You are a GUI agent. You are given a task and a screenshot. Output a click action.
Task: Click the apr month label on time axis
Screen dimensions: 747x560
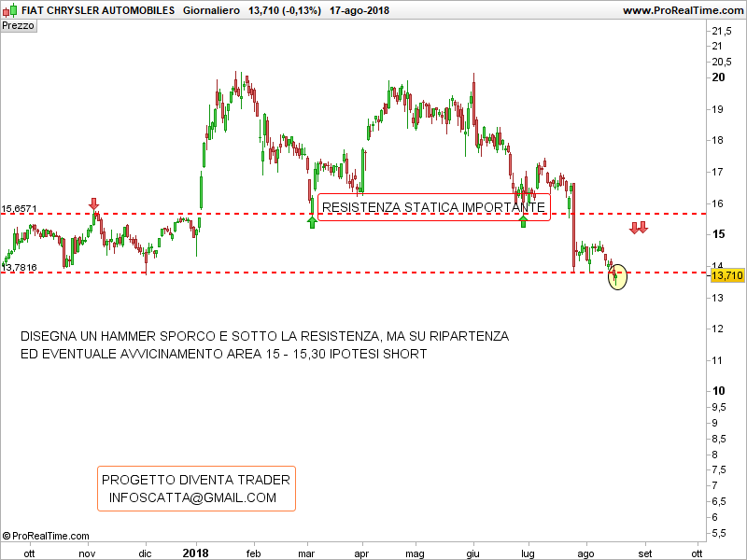[361, 553]
